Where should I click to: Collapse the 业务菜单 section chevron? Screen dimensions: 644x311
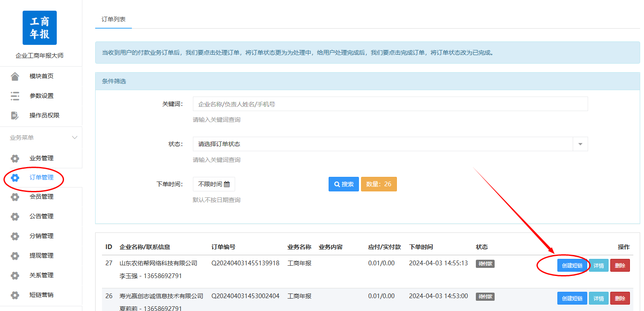click(x=75, y=138)
